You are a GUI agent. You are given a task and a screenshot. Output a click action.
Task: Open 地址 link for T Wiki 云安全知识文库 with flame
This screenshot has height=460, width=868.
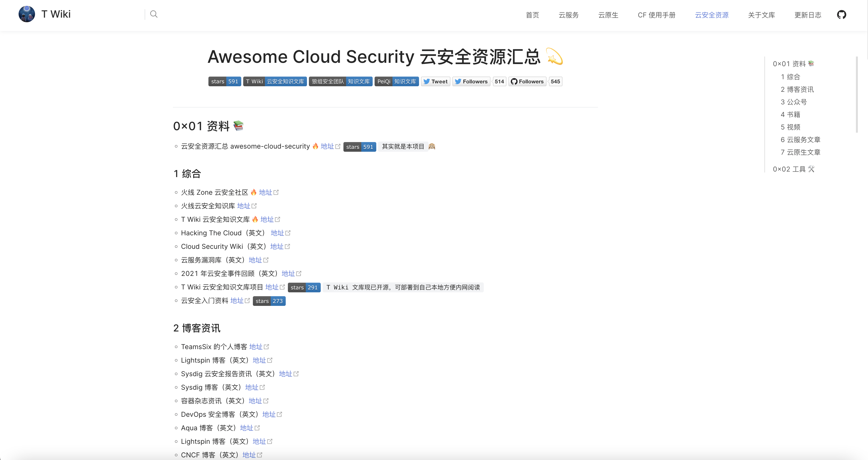pyautogui.click(x=270, y=219)
